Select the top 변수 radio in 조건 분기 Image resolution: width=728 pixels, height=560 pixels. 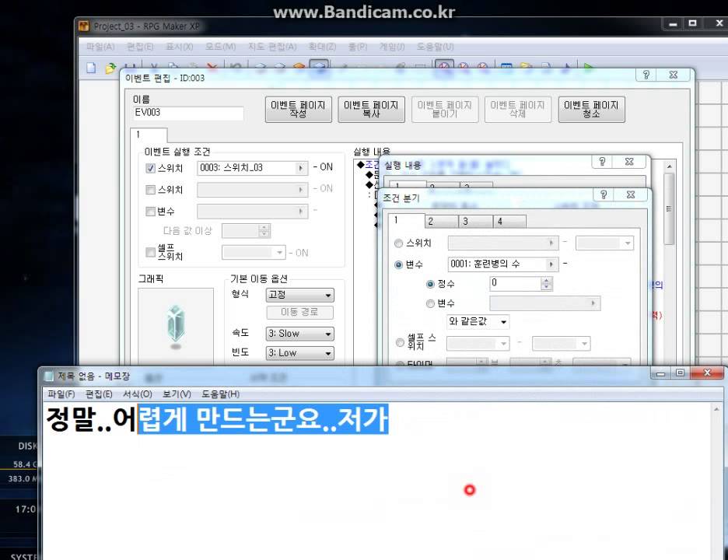coord(398,264)
